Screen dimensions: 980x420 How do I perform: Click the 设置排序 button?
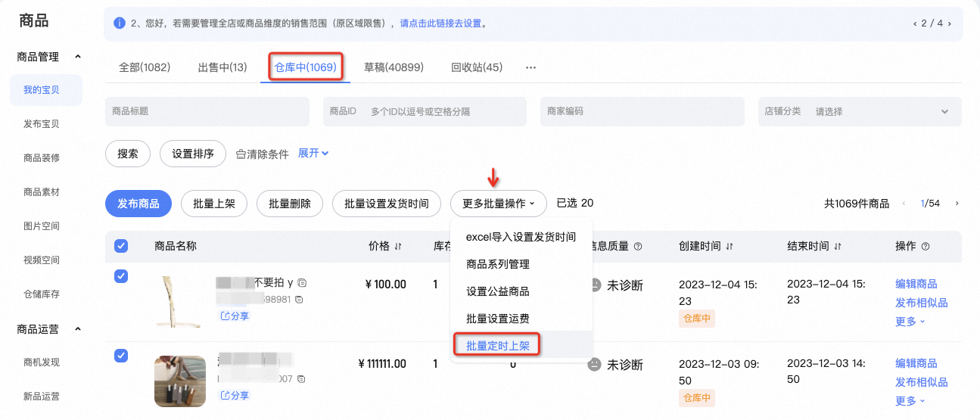193,154
